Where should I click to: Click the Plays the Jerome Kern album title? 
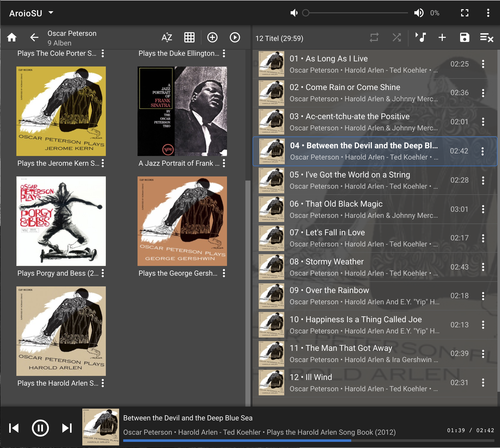[58, 163]
